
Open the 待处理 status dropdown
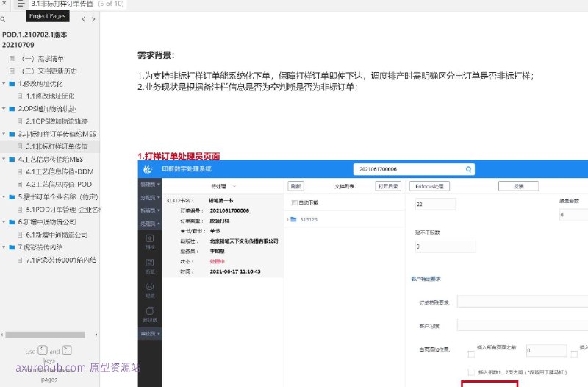point(223,186)
